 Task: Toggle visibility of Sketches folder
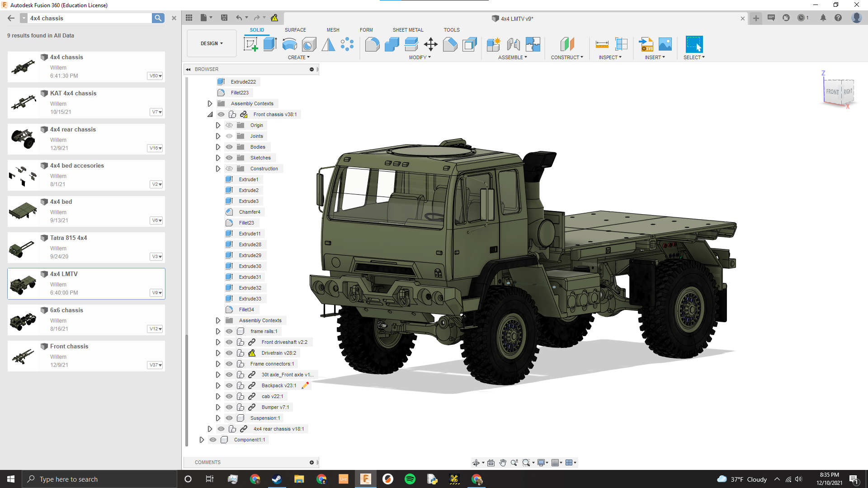[x=229, y=158]
